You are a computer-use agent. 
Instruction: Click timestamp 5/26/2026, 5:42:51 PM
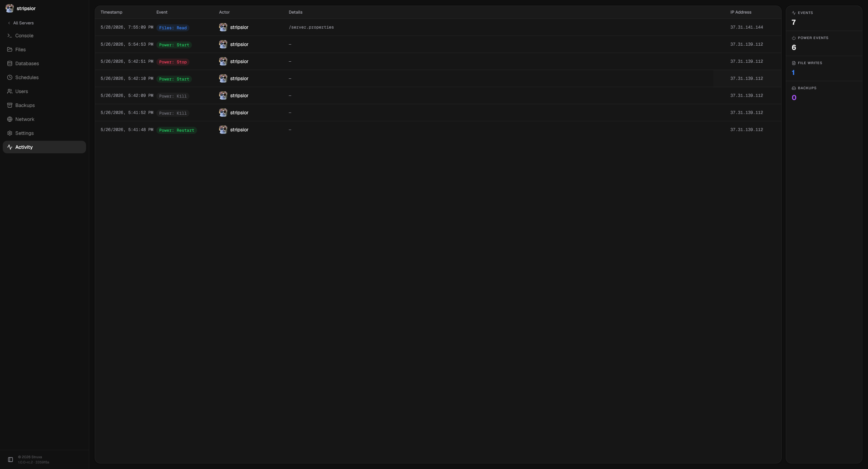point(127,61)
